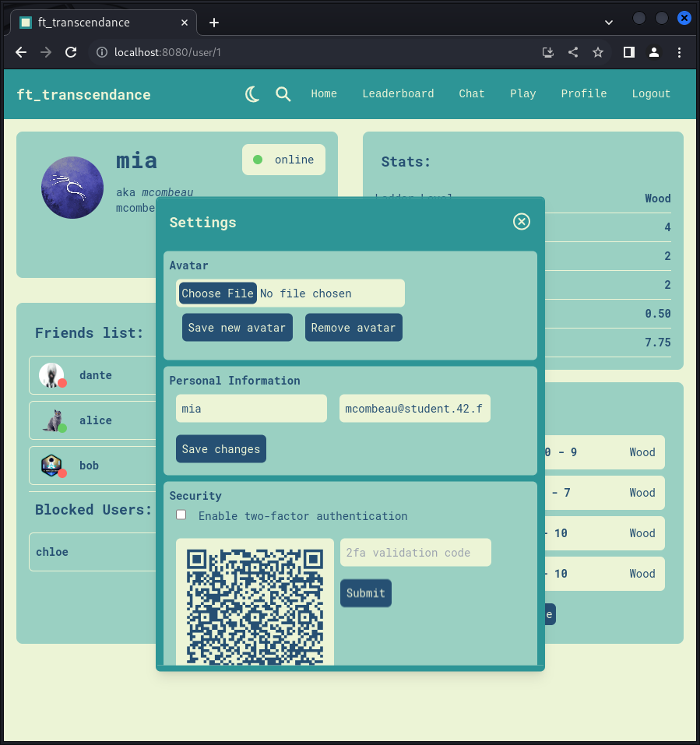
Task: Focus the username field containing mia
Action: click(252, 409)
